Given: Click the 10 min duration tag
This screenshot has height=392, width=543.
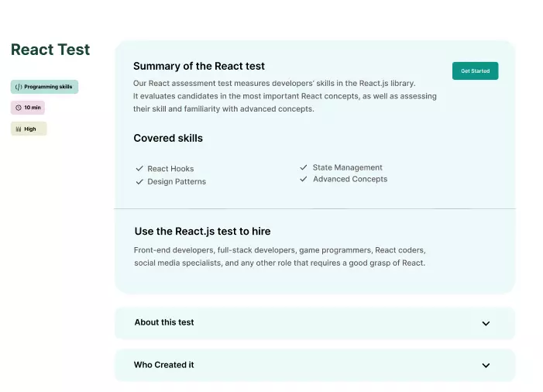Looking at the screenshot, I should (28, 108).
